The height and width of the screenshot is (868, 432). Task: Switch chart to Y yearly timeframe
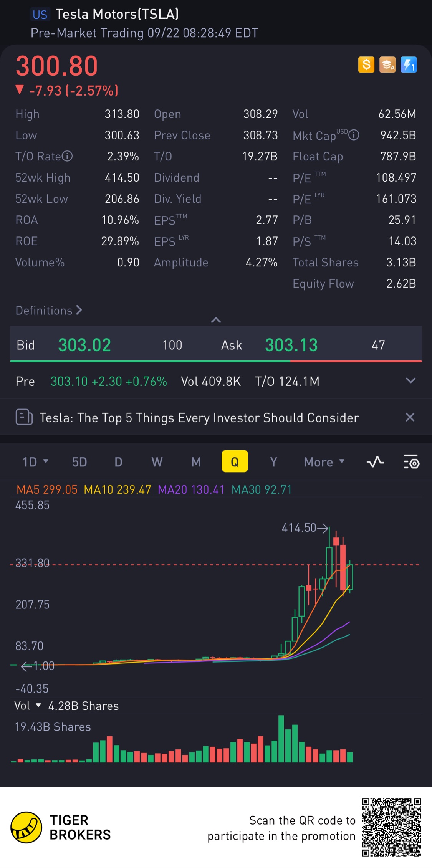pyautogui.click(x=273, y=462)
